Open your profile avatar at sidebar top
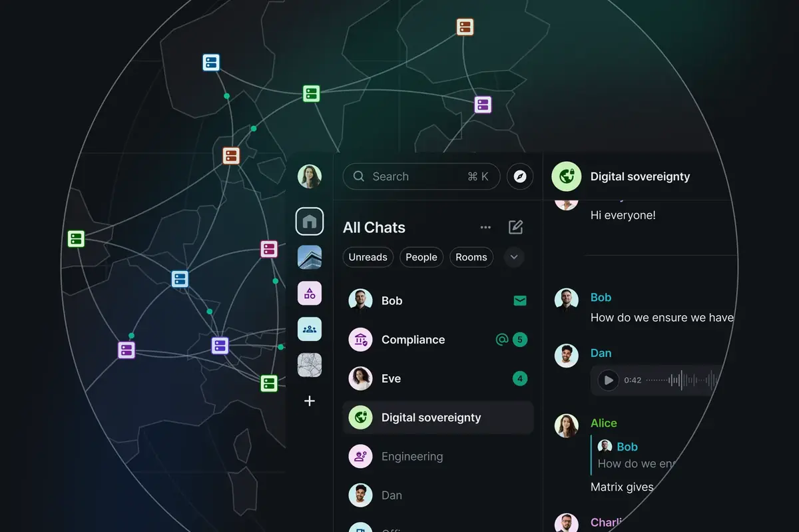Image resolution: width=799 pixels, height=532 pixels. (310, 176)
